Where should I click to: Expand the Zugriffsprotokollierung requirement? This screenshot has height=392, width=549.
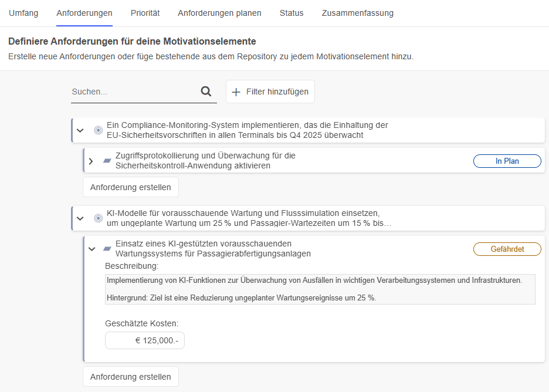tap(91, 161)
